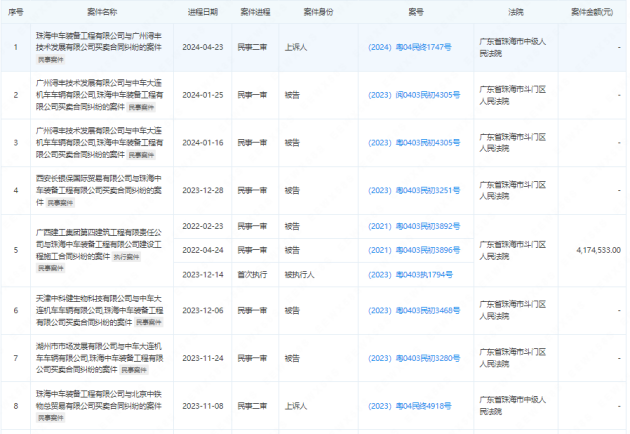Click 上诉人 identity in row 1

(x=296, y=47)
